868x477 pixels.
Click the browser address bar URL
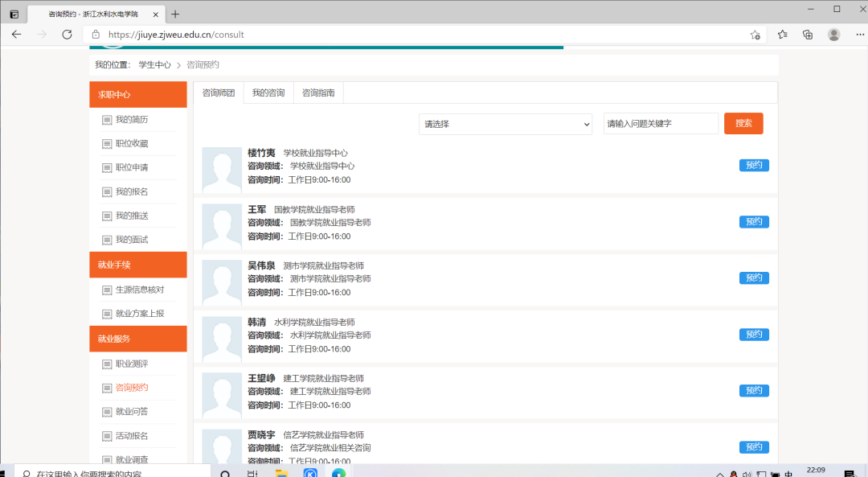tap(176, 35)
